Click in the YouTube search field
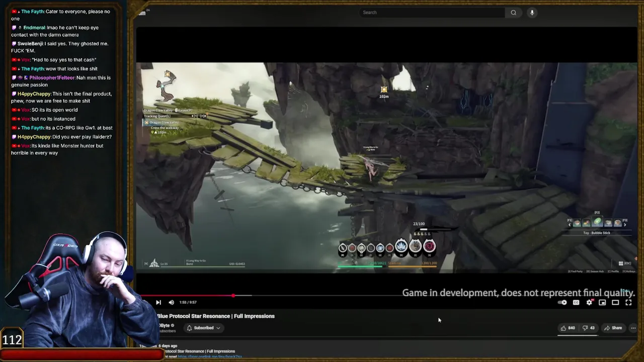This screenshot has height=362, width=644. click(x=433, y=13)
